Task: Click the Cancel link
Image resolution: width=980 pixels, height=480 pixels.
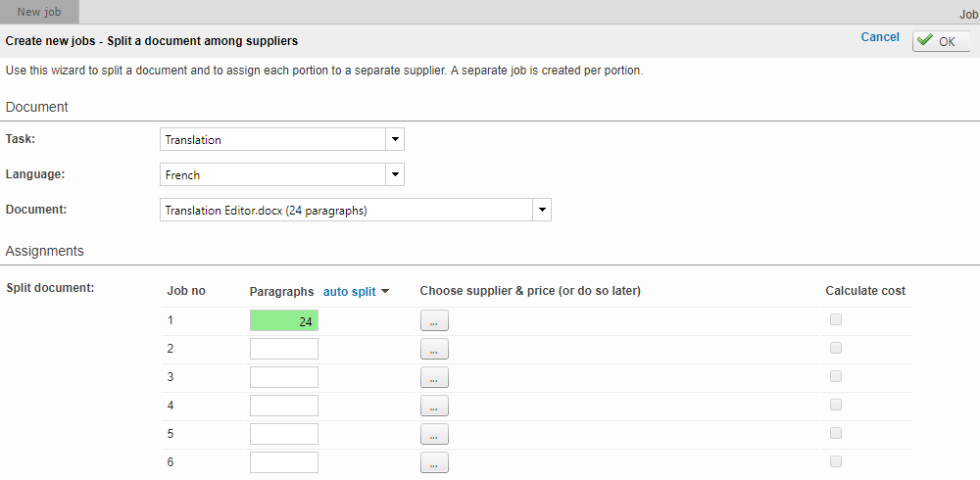Action: click(x=879, y=37)
